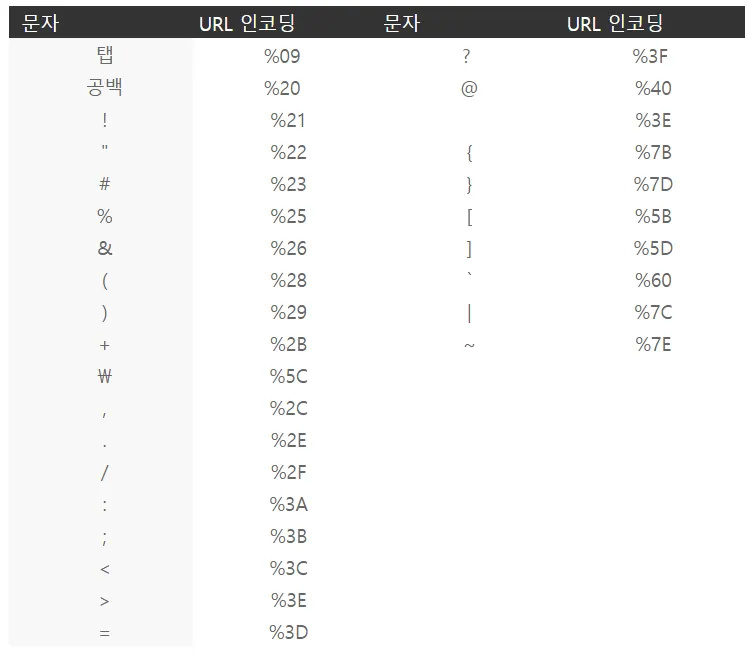Click the %3A colon encoding
Image resolution: width=748 pixels, height=660 pixels.
tap(288, 505)
